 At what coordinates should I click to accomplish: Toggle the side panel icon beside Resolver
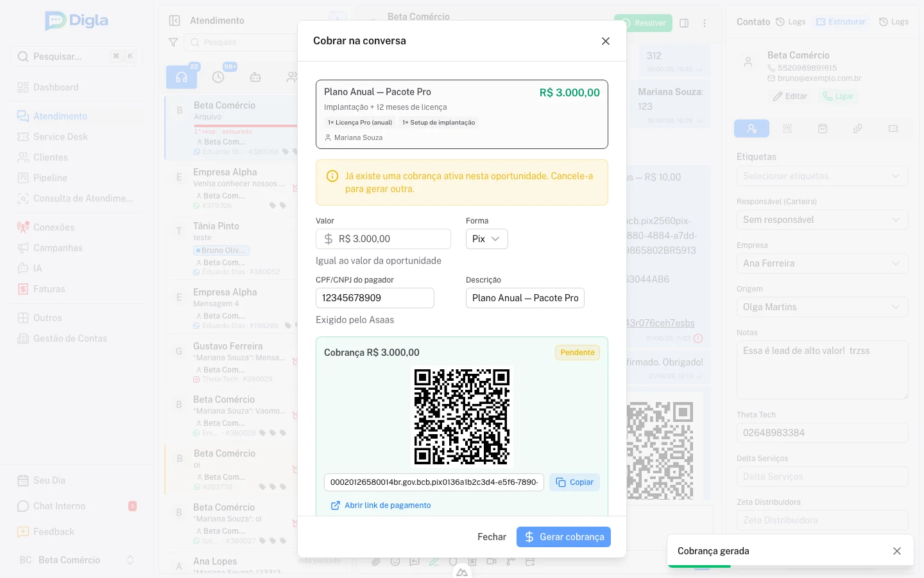(x=684, y=23)
